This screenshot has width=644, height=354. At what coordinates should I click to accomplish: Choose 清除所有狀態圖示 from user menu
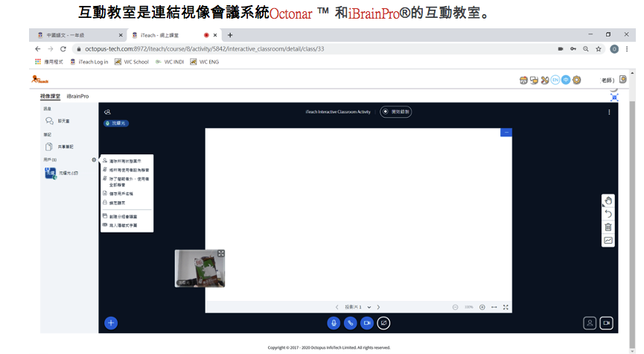pyautogui.click(x=127, y=161)
